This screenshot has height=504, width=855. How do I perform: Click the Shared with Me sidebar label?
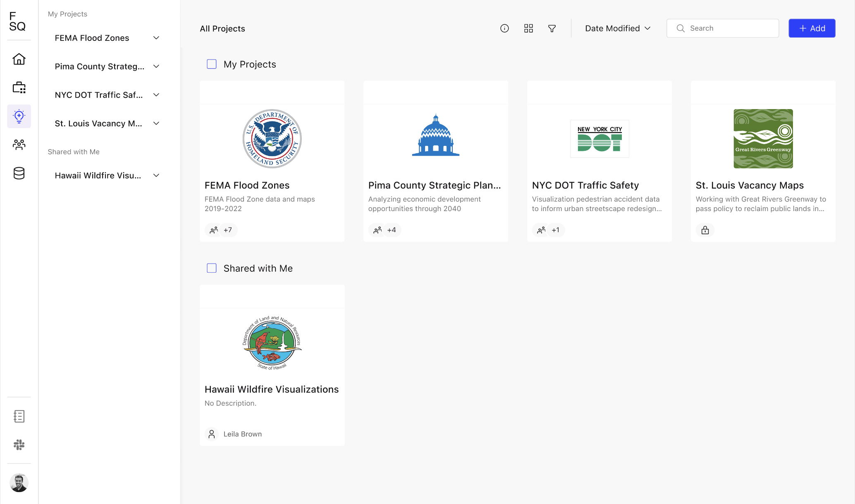pos(74,152)
